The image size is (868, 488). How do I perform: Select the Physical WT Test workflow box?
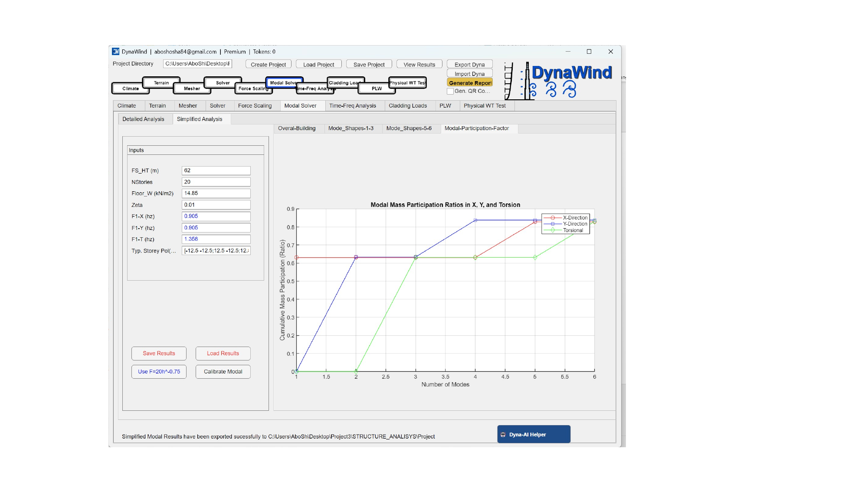click(408, 82)
